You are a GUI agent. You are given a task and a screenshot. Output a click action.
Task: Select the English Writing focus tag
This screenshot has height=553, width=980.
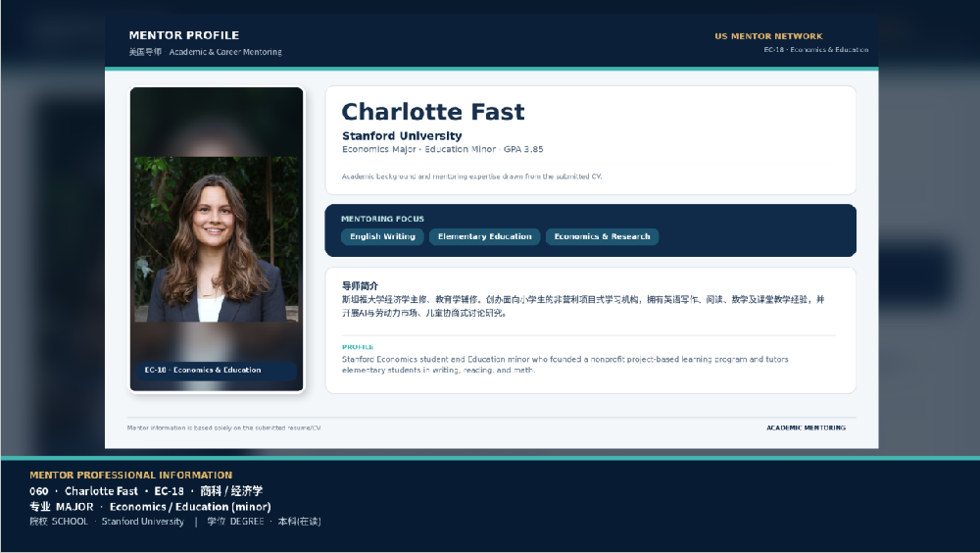coord(382,236)
